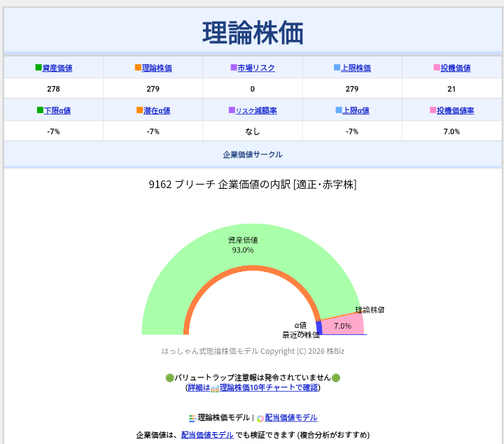Click the bar chart icon before 理論株価10年チャート
Image resolution: width=504 pixels, height=444 pixels.
(215, 389)
